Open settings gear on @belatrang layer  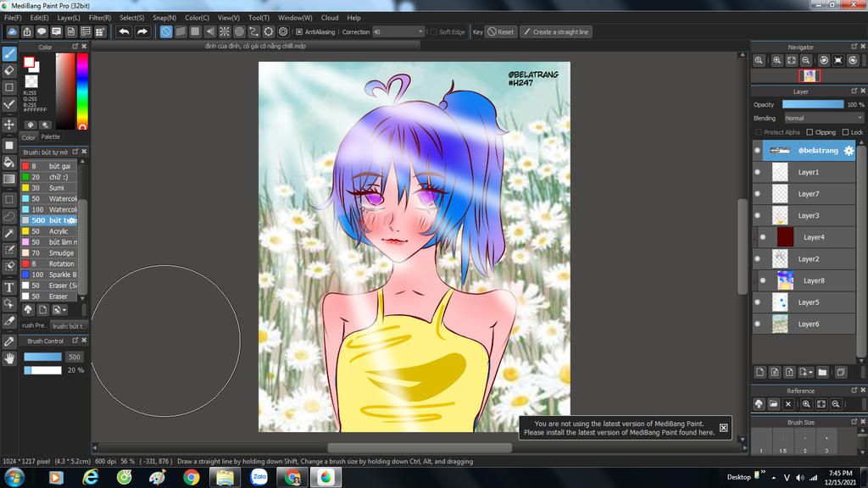tap(849, 151)
